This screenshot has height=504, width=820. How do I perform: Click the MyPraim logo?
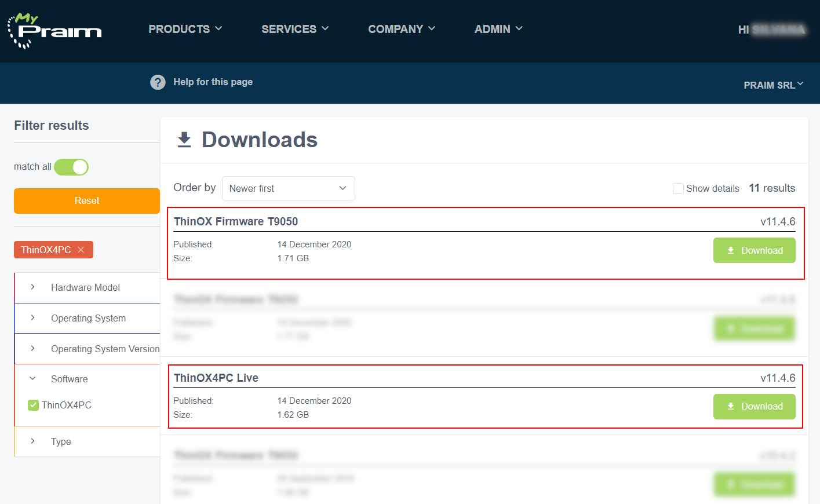click(54, 30)
